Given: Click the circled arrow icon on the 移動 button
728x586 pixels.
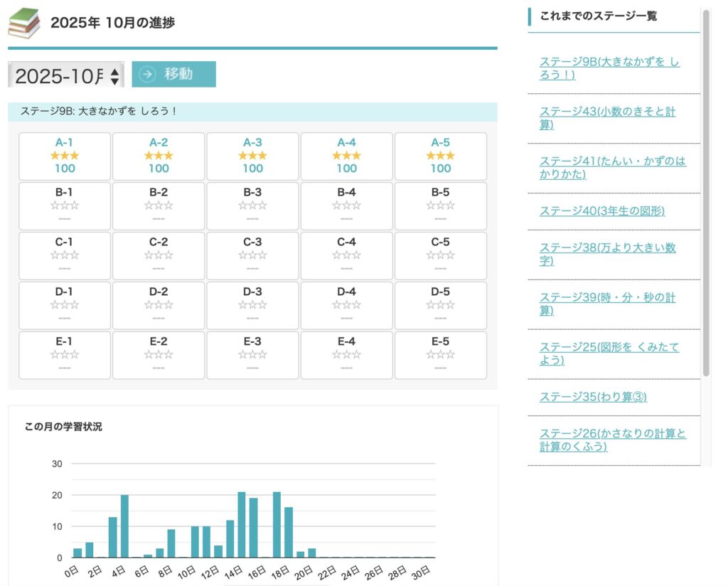Looking at the screenshot, I should point(147,74).
